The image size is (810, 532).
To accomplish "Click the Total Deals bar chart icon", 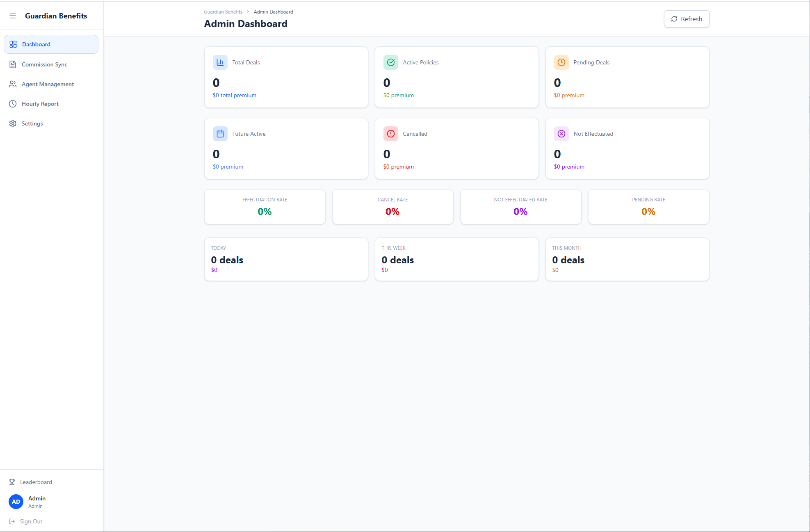I will coord(220,62).
